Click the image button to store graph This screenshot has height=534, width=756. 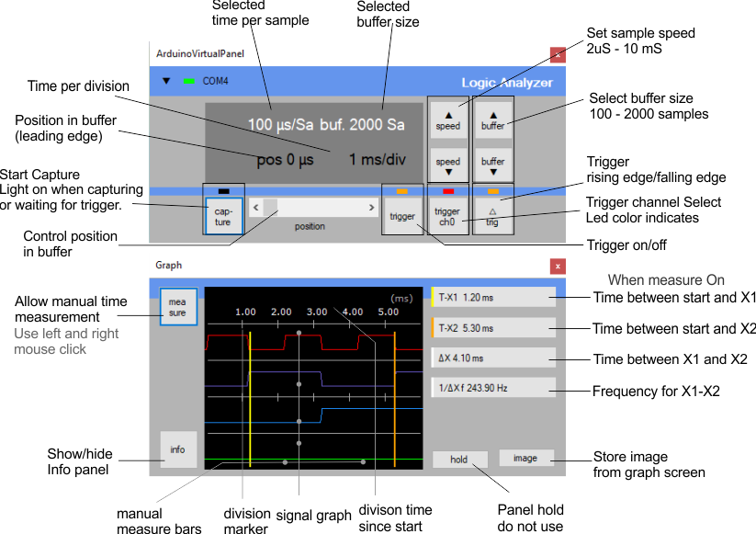[x=525, y=458]
